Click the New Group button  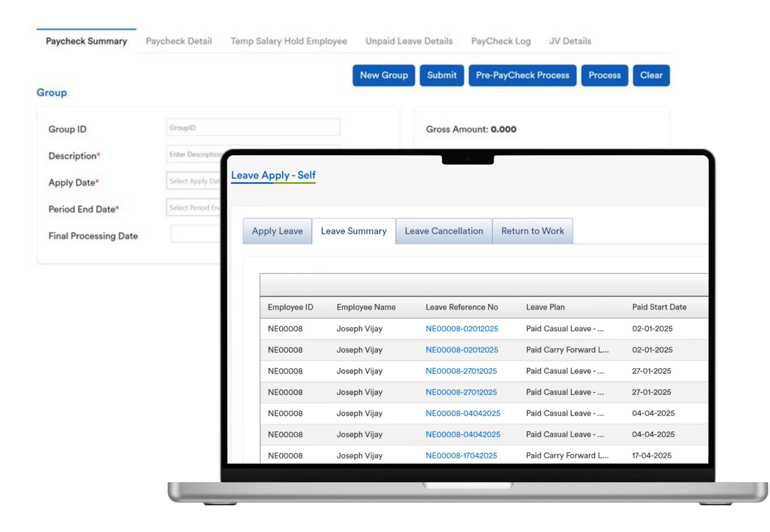click(x=383, y=76)
